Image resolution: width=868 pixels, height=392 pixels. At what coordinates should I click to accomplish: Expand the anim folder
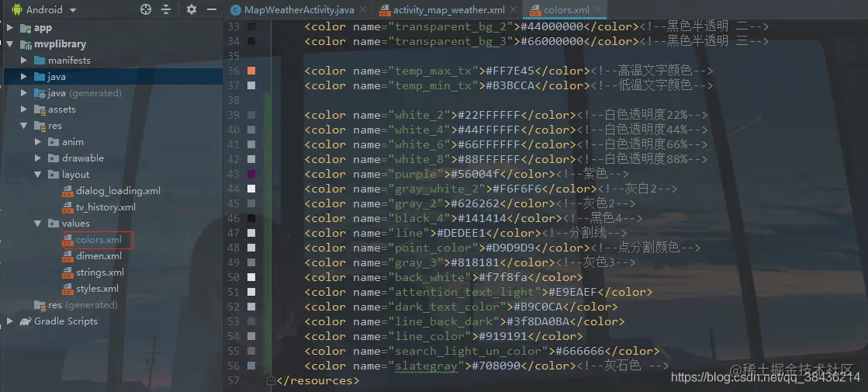[x=38, y=142]
